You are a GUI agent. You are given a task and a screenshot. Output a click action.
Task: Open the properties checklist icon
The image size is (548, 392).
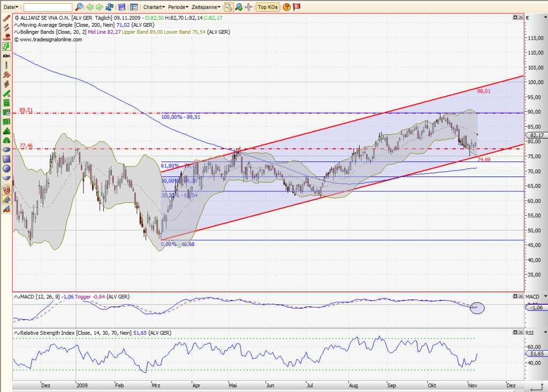coord(133,6)
